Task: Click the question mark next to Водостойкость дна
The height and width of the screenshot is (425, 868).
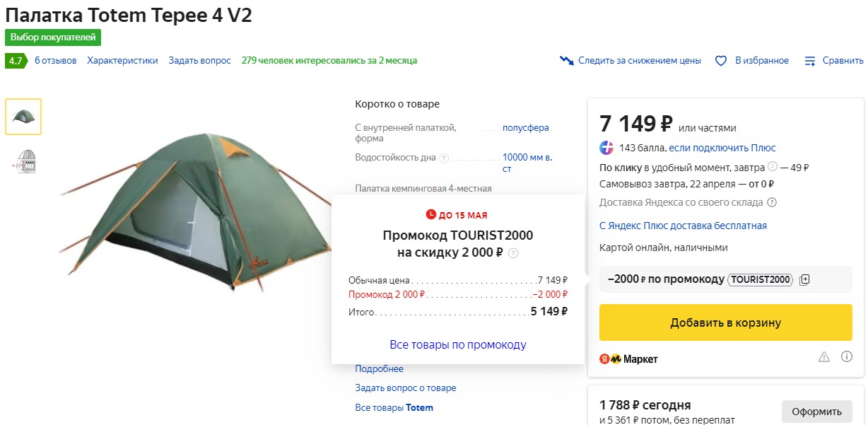Action: point(444,158)
